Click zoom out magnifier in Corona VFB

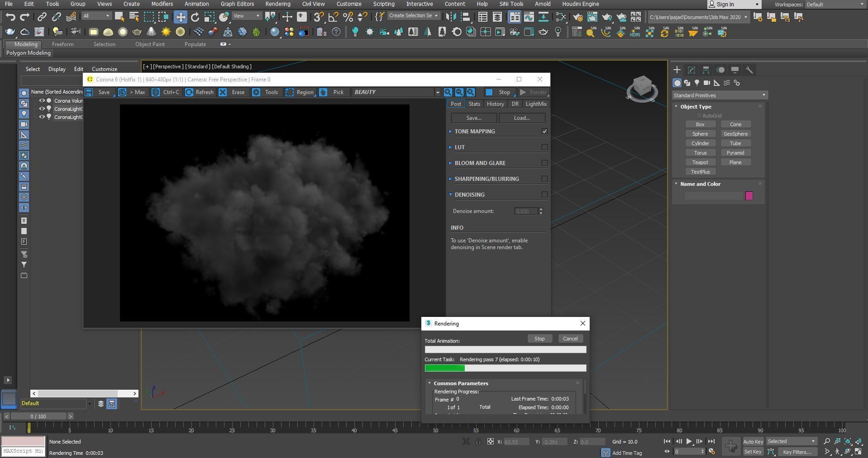[459, 92]
